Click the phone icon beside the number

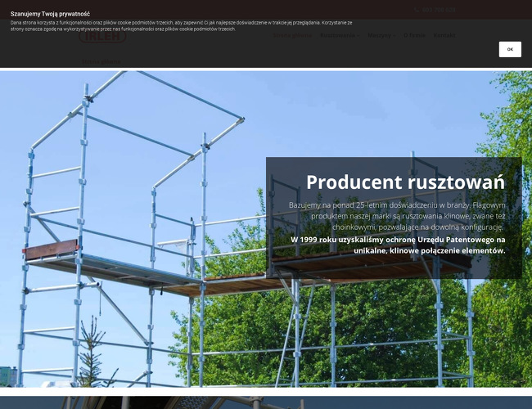[x=417, y=10]
